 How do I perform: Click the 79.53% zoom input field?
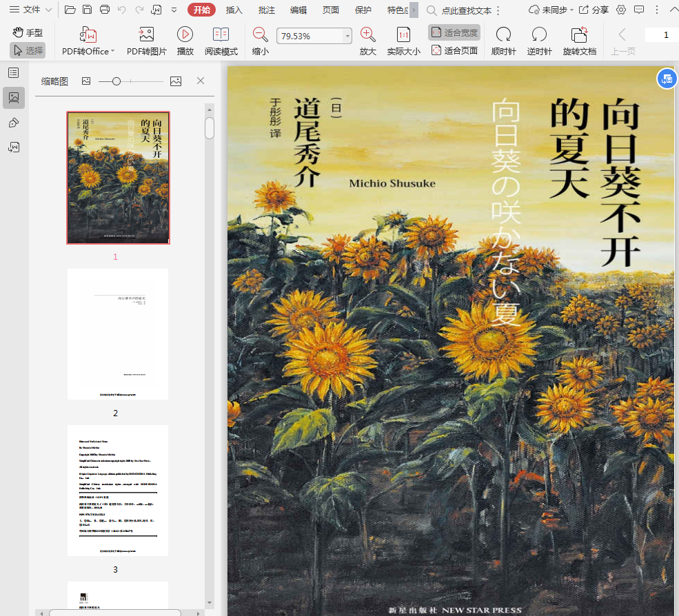(x=310, y=36)
